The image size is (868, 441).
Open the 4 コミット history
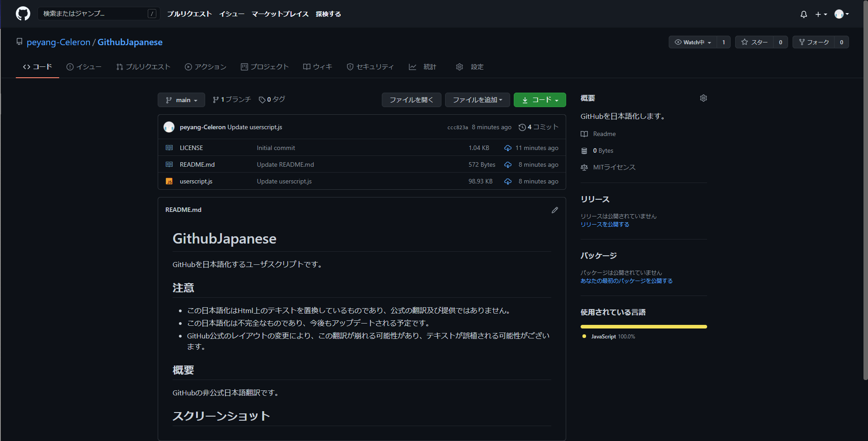[539, 127]
